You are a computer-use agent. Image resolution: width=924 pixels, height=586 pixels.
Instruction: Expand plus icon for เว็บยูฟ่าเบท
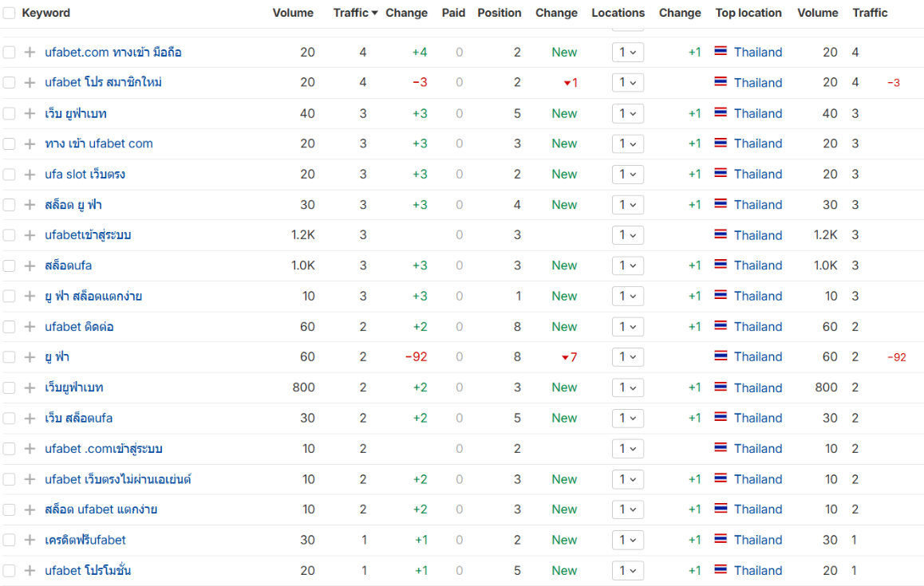click(30, 387)
